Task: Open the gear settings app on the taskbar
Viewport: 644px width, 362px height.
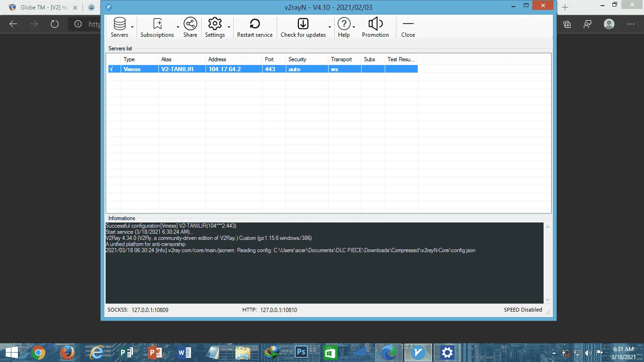Action: point(447,353)
